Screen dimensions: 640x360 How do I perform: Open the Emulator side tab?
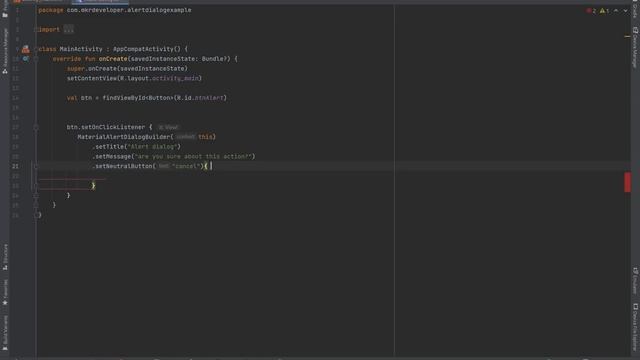(635, 280)
